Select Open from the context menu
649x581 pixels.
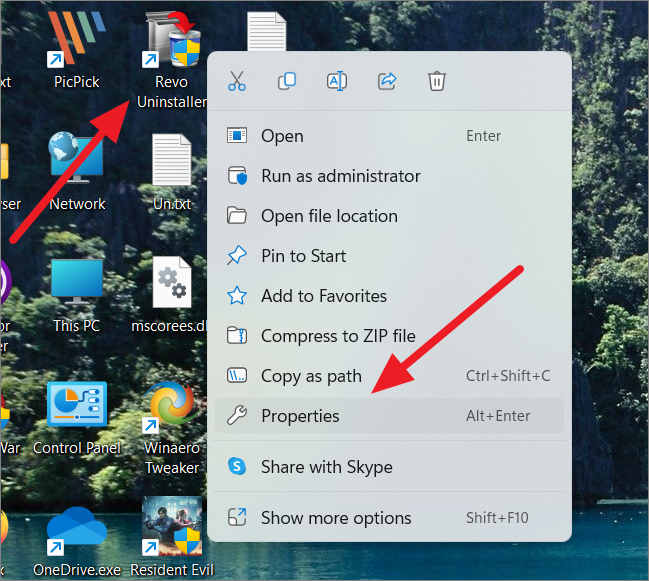[x=389, y=136]
